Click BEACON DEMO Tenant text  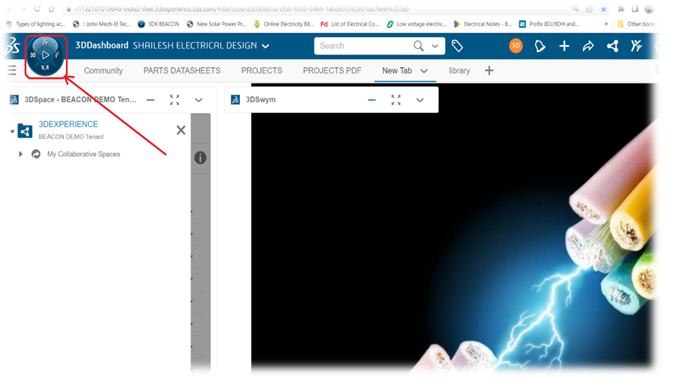[x=71, y=137]
